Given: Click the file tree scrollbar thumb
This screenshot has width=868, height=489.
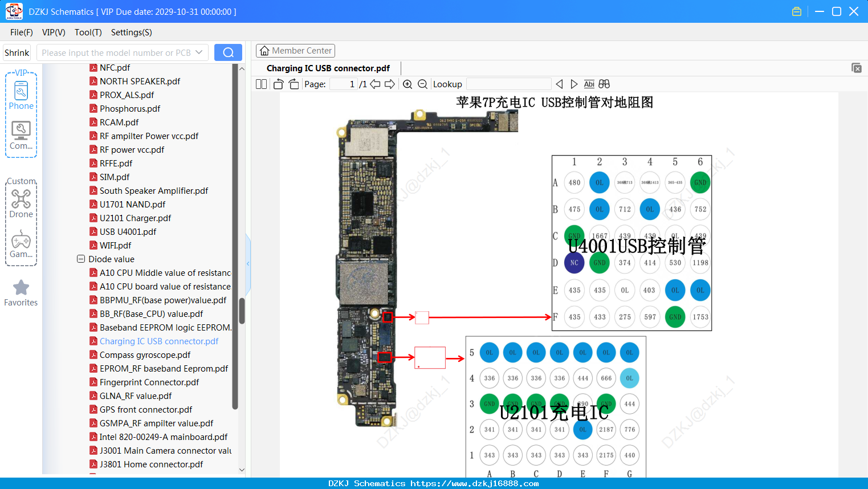Looking at the screenshot, I should 242,311.
